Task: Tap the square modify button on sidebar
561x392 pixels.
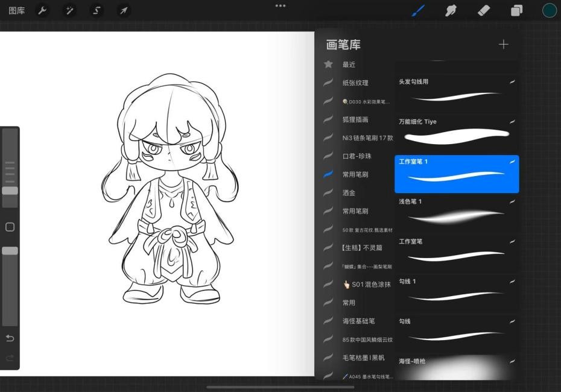Action: point(10,227)
